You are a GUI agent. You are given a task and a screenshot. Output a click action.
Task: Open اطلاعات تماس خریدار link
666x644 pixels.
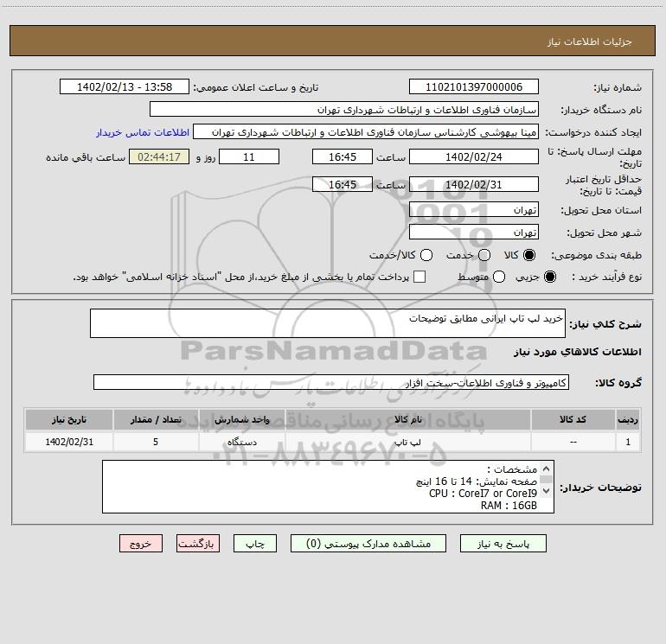click(x=143, y=132)
